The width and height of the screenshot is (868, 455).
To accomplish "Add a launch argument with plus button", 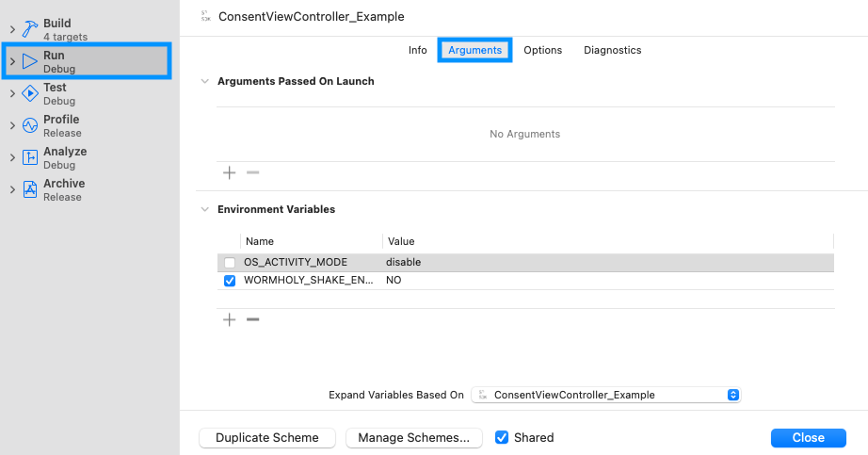I will [229, 173].
